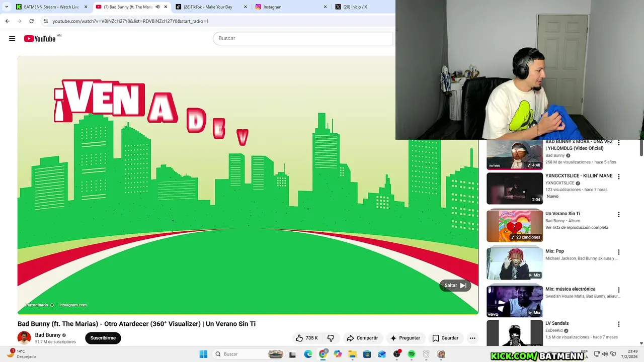Click the ad progress bar under video
The image size is (644, 362).
tap(248, 314)
